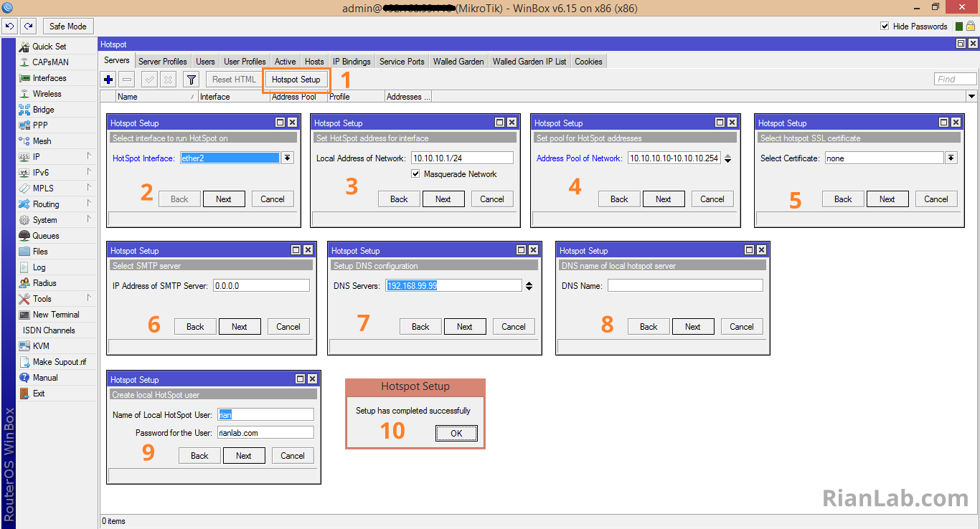Expand IP submenu
The width and height of the screenshot is (980, 529).
coord(90,156)
